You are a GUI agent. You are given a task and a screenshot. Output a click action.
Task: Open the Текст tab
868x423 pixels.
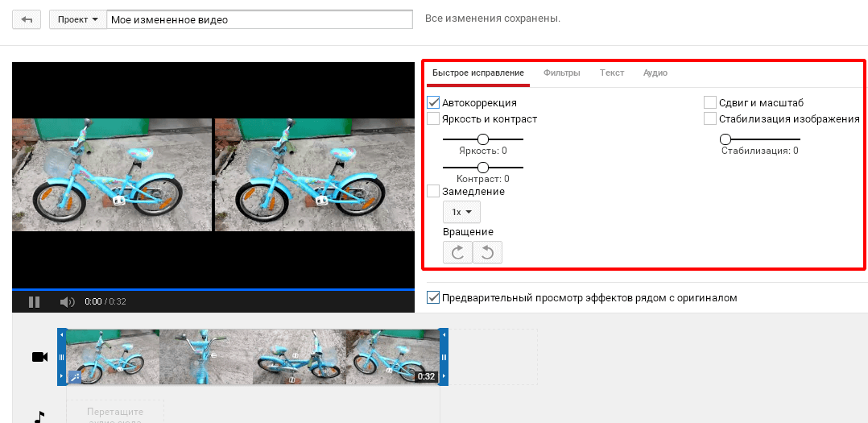pyautogui.click(x=612, y=73)
